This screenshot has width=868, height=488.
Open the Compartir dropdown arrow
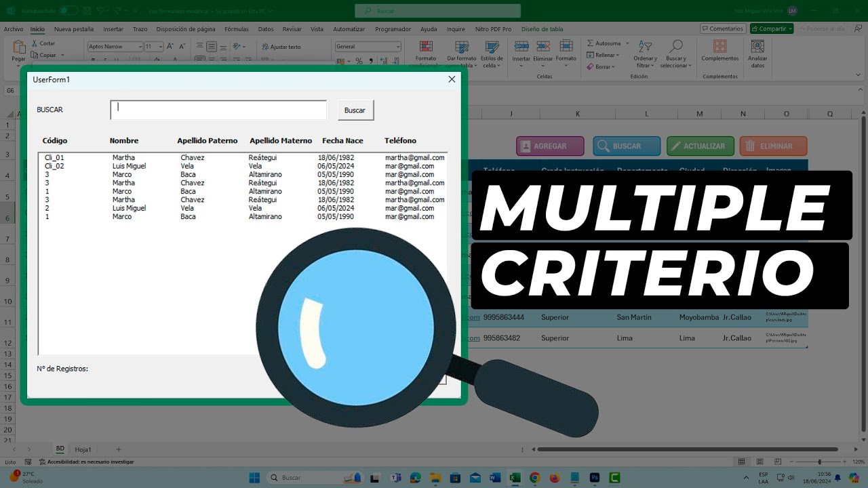click(791, 29)
